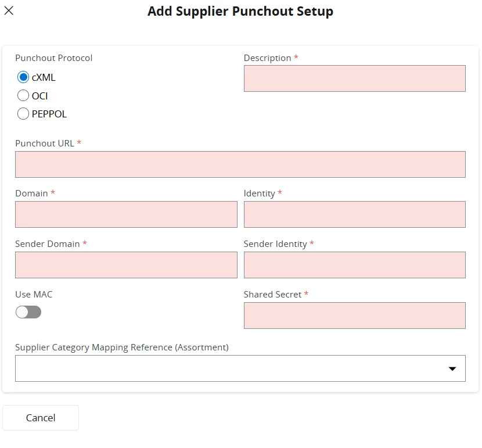Expand the Supplier Category Mapping Reference dropdown arrow
This screenshot has width=482, height=448.
coord(452,368)
